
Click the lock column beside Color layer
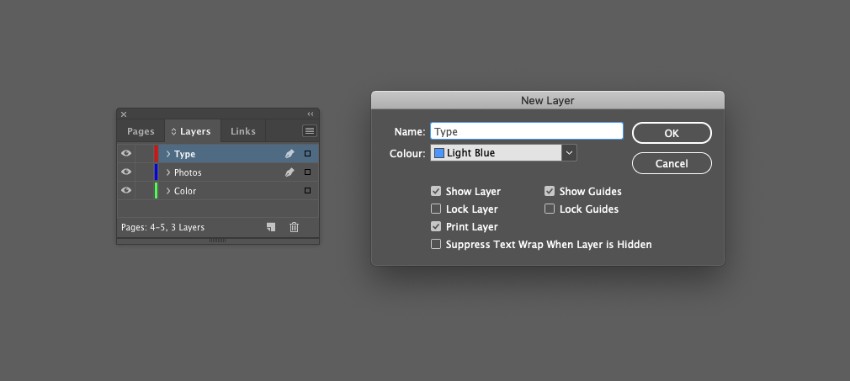(x=144, y=191)
